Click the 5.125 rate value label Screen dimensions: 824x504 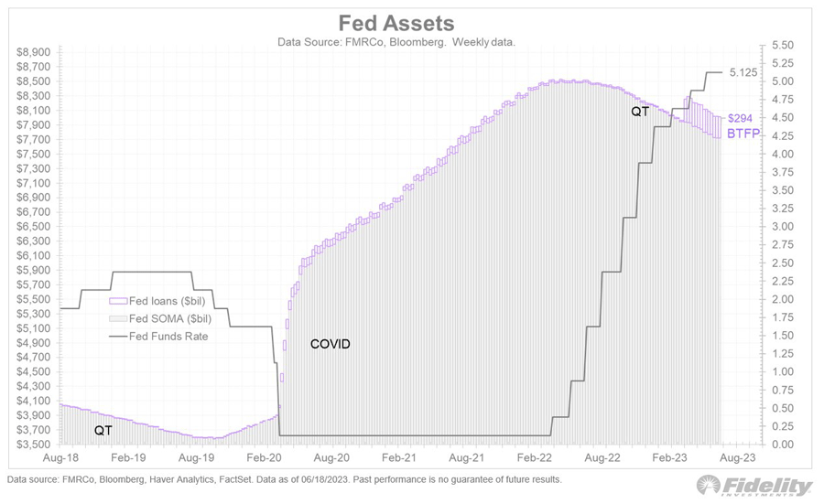click(x=742, y=72)
